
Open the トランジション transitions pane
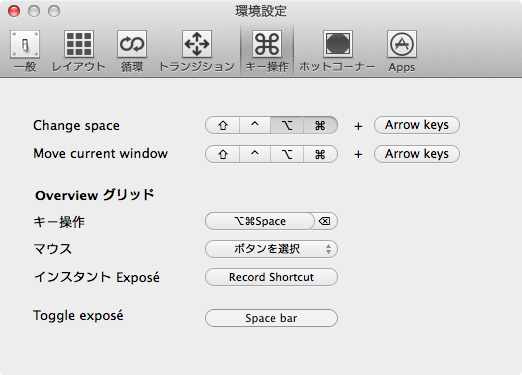point(197,51)
